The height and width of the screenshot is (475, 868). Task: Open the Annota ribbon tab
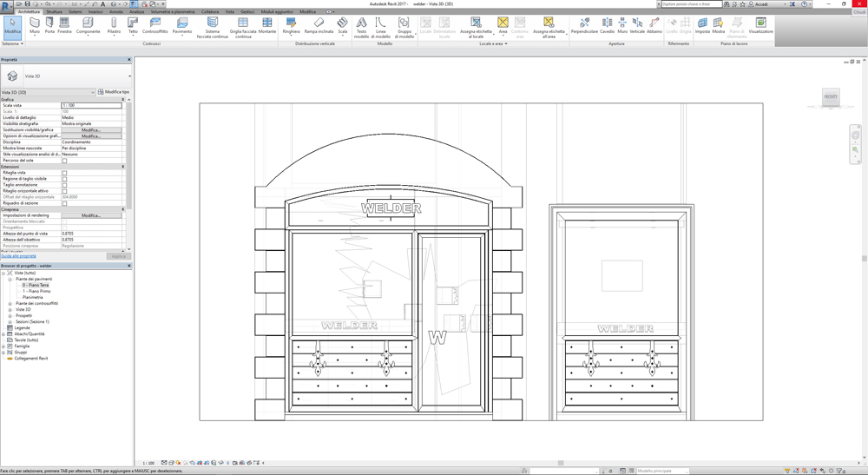pos(115,12)
